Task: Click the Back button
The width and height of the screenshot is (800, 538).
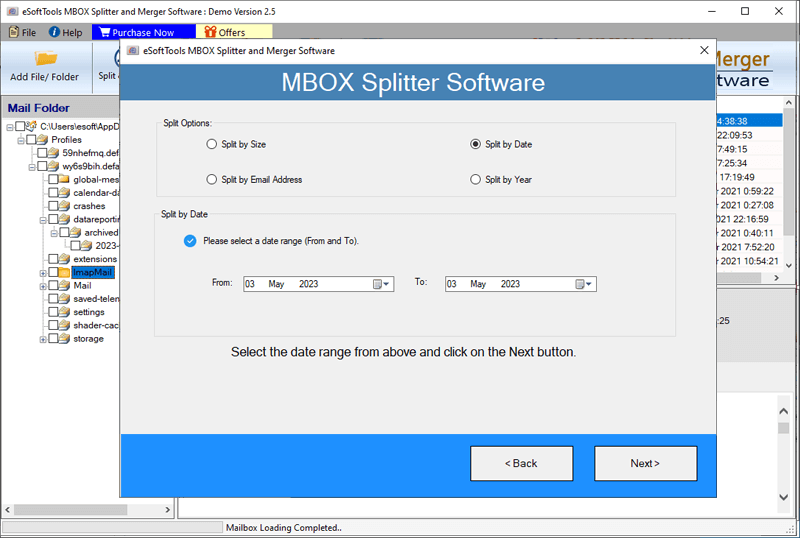Action: [x=521, y=463]
